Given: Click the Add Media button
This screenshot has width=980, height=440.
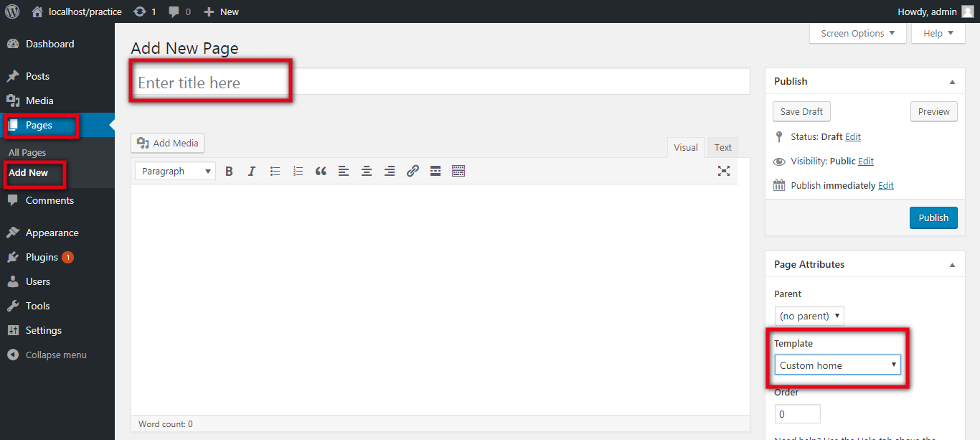Looking at the screenshot, I should tap(168, 144).
